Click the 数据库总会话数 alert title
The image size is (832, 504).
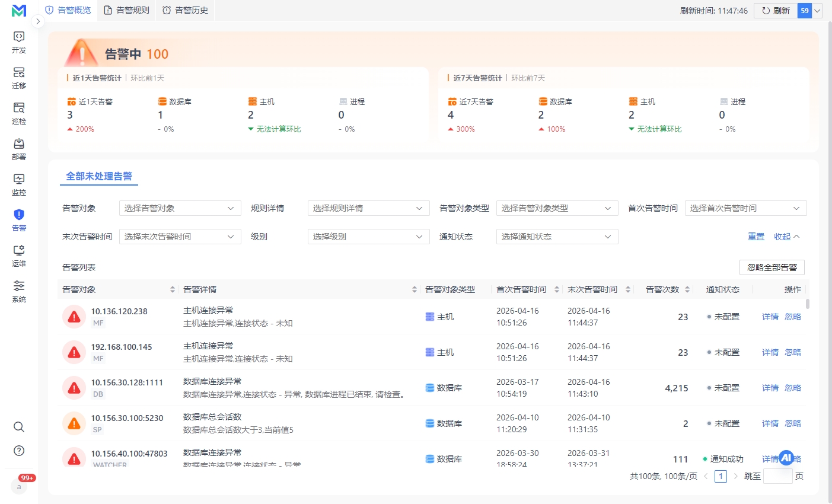click(x=212, y=417)
